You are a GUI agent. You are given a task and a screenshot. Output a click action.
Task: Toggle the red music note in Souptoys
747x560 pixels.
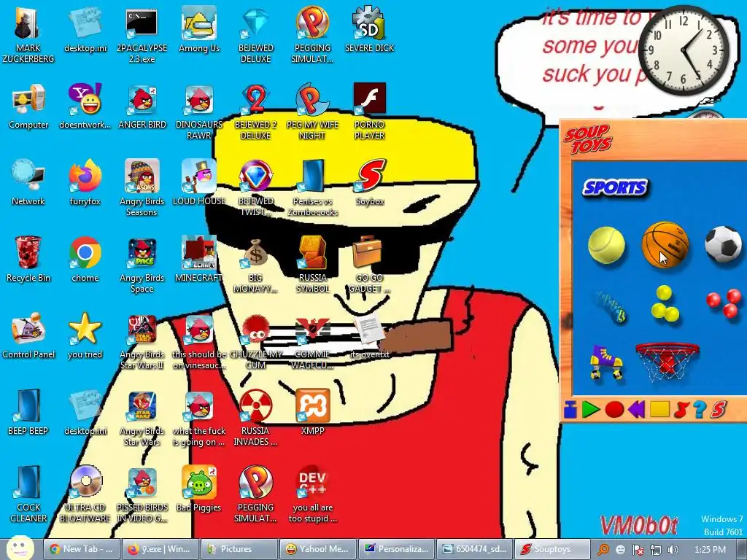(681, 410)
